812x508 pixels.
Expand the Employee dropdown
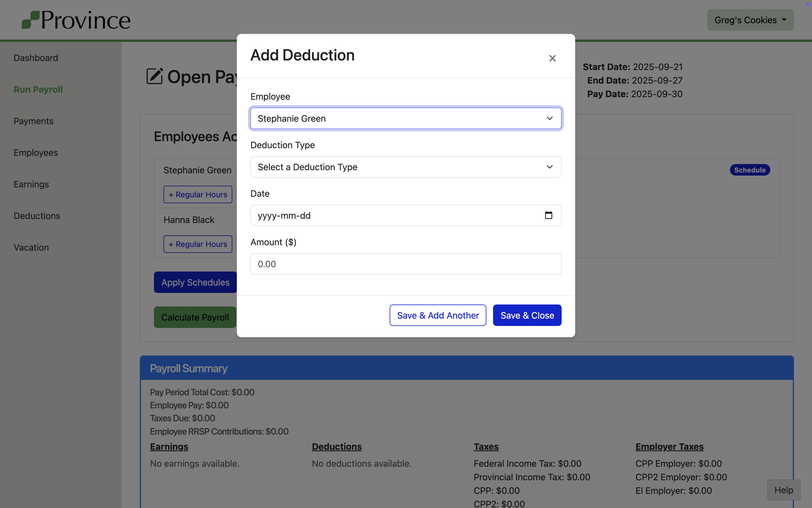click(x=405, y=118)
